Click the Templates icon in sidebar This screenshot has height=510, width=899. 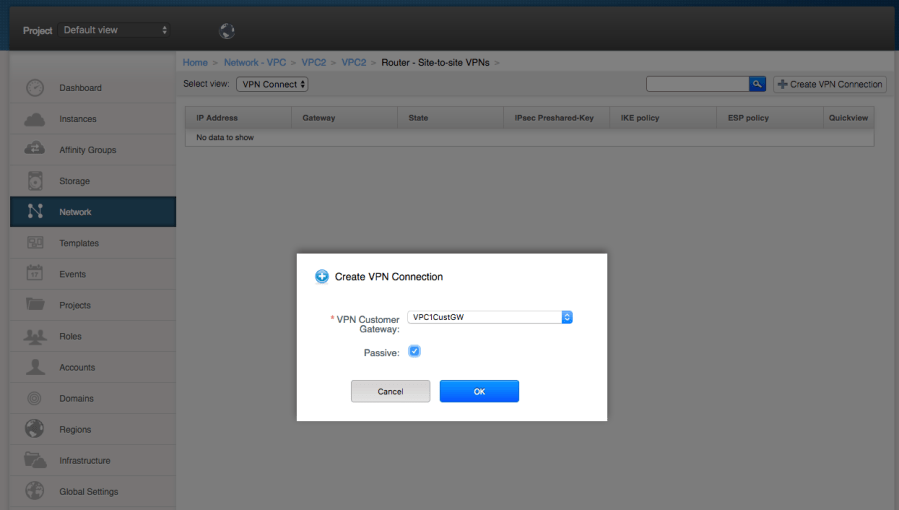coord(35,243)
